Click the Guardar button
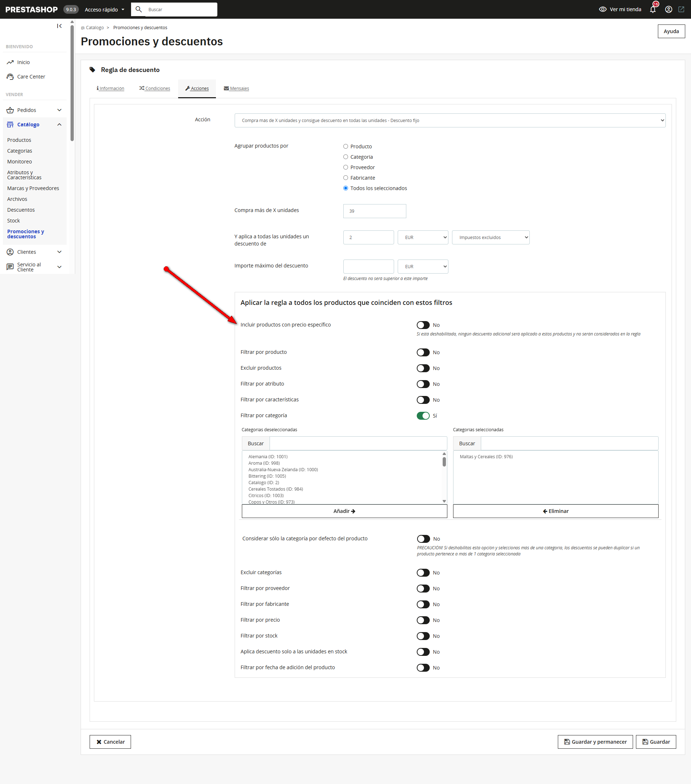 656,742
